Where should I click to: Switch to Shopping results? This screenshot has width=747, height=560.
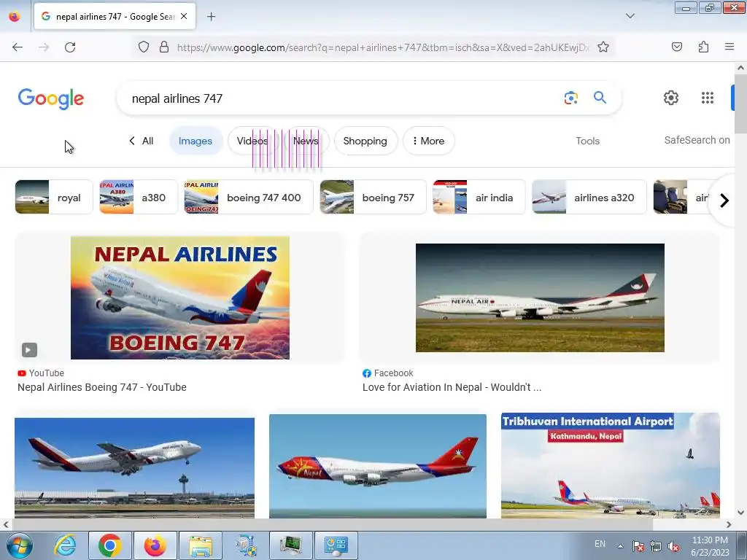[x=365, y=141]
